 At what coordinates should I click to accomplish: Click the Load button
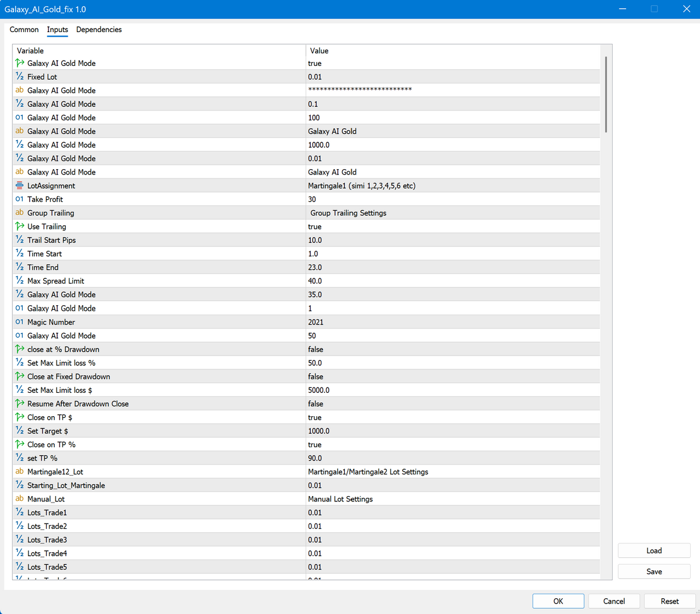(654, 550)
